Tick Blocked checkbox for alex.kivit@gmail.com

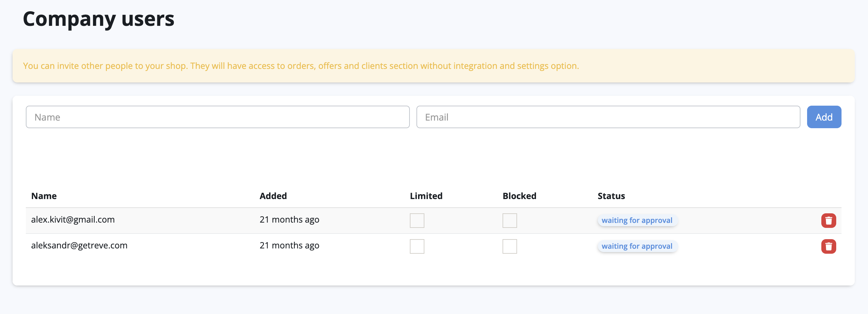pos(509,221)
